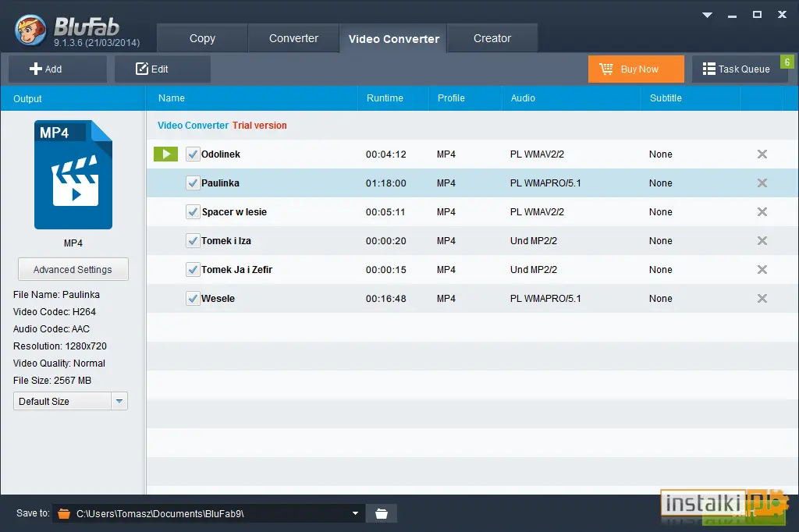Viewport: 799px width, 532px height.
Task: Click the Audio Codec: AAC text
Action: (51, 328)
